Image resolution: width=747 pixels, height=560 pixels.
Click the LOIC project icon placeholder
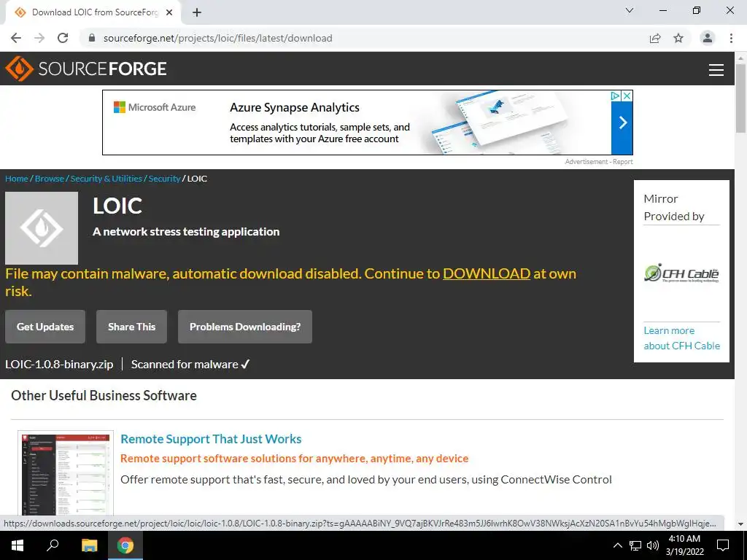42,228
